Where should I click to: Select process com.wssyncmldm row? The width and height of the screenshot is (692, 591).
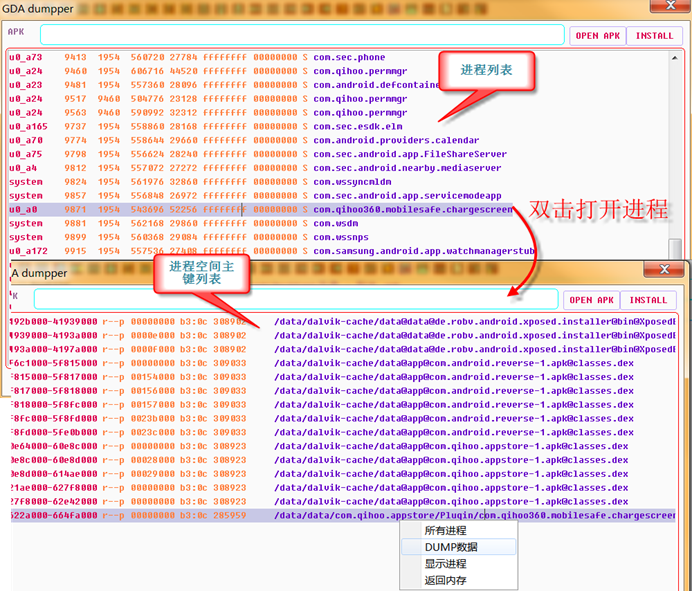click(x=338, y=182)
